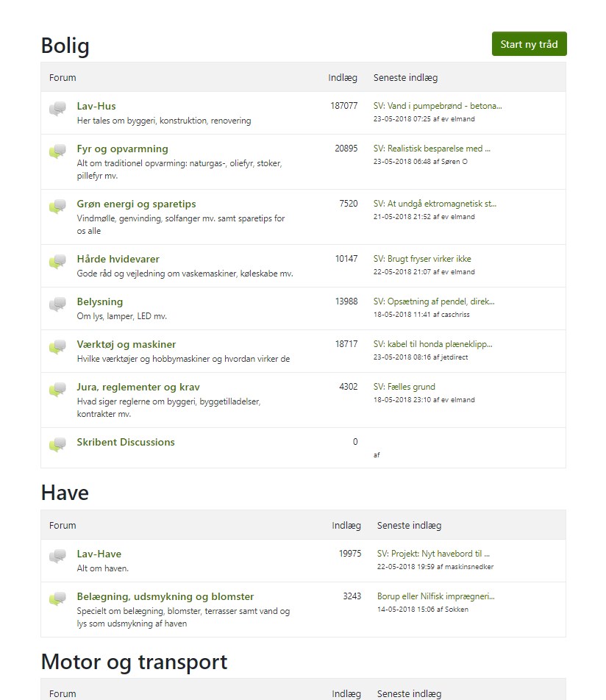606x700 pixels.
Task: Click the Have section heading
Action: tap(65, 493)
